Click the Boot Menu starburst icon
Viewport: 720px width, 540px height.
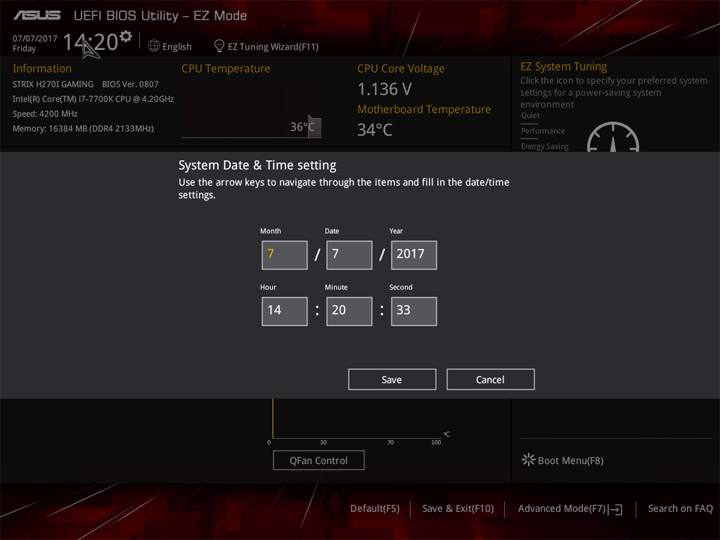click(529, 460)
